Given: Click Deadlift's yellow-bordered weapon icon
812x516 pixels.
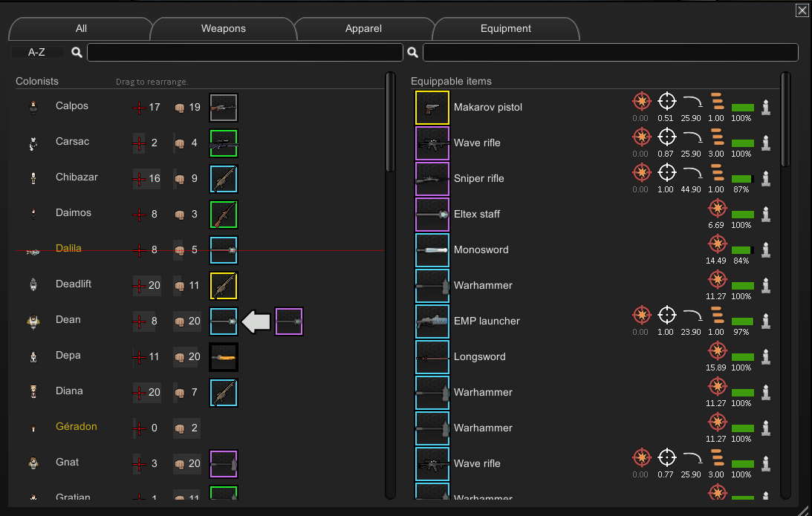Looking at the screenshot, I should (224, 286).
